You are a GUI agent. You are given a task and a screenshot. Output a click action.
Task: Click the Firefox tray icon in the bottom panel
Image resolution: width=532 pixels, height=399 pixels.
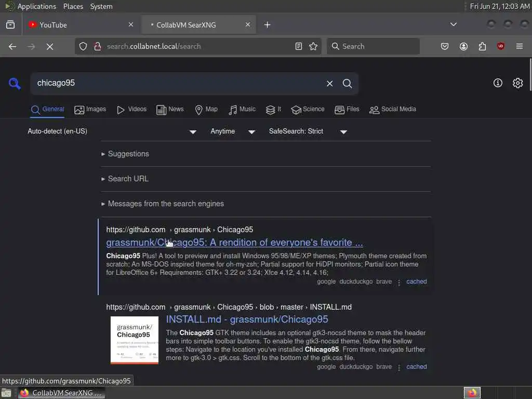[472, 393]
